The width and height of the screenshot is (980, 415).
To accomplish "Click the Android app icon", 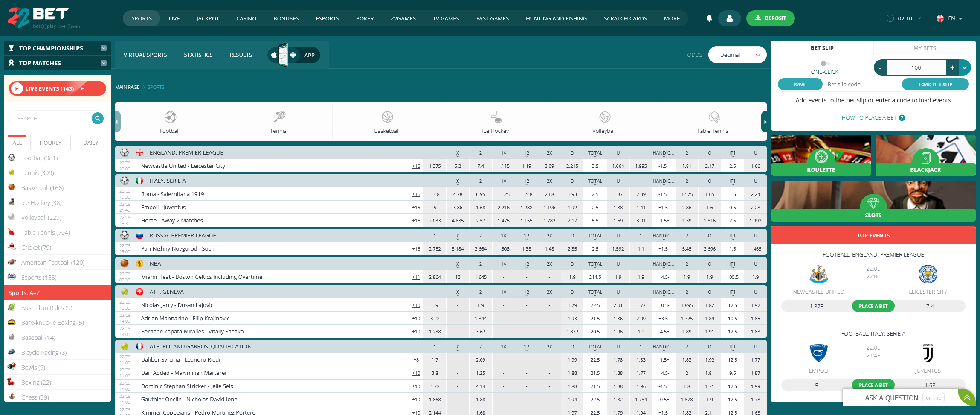I will (293, 55).
